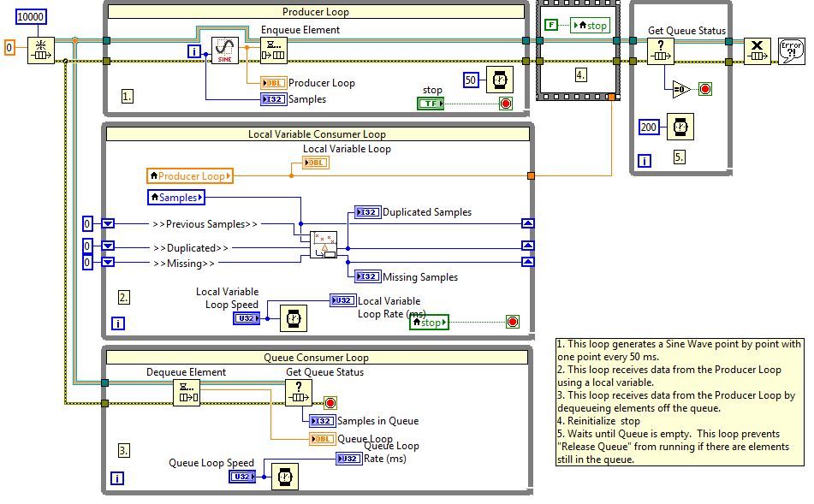The image size is (814, 504).
Task: Click the orange tunnel on Local Variable loop
Action: 531,175
